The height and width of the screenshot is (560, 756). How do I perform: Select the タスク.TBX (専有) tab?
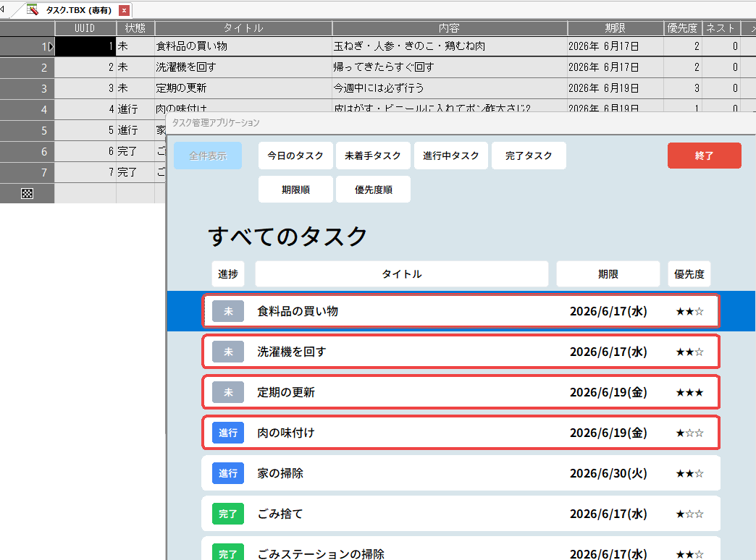[79, 10]
